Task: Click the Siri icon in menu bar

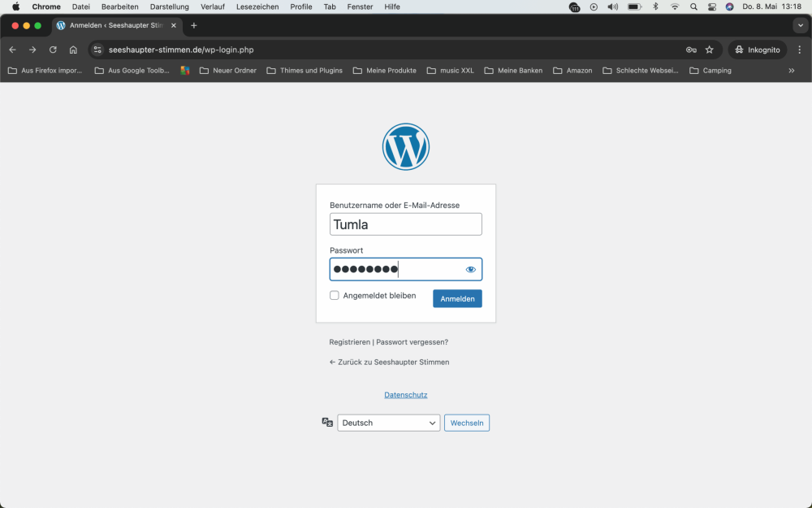Action: click(730, 7)
